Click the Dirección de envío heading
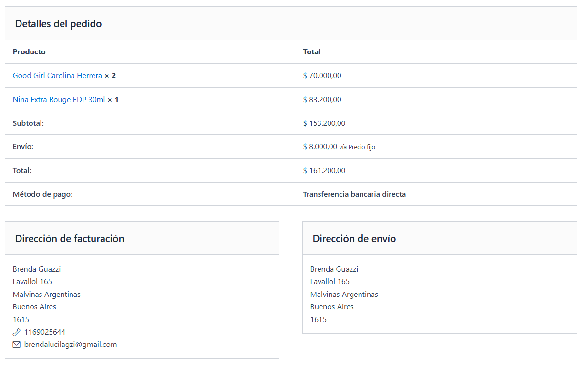588x366 pixels. tap(354, 239)
